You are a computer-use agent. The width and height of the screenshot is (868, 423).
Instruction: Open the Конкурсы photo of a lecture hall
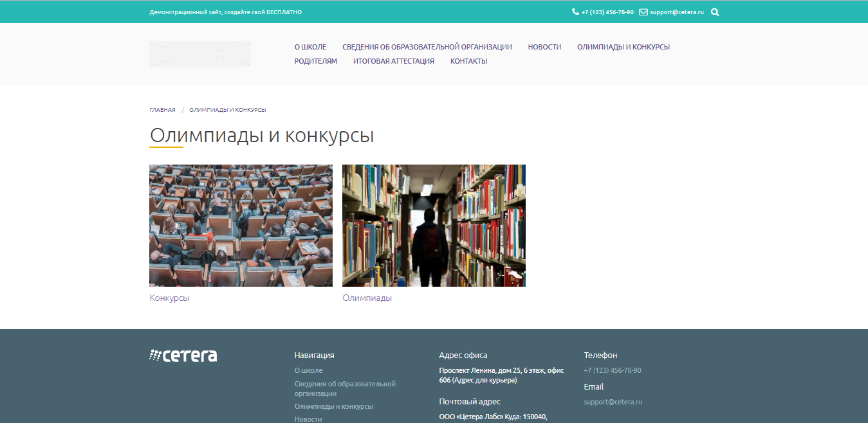pos(241,225)
